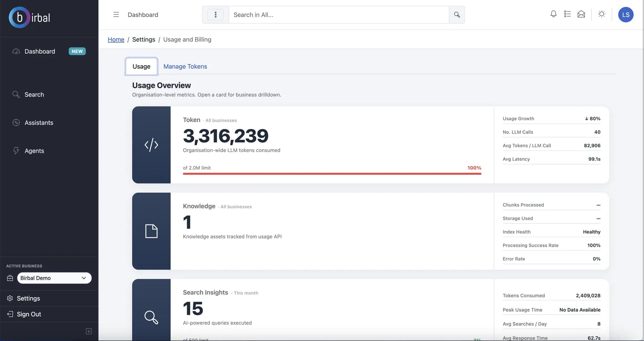The image size is (644, 341).
Task: Click the Avg Searches / Day row
Action: [x=551, y=324]
